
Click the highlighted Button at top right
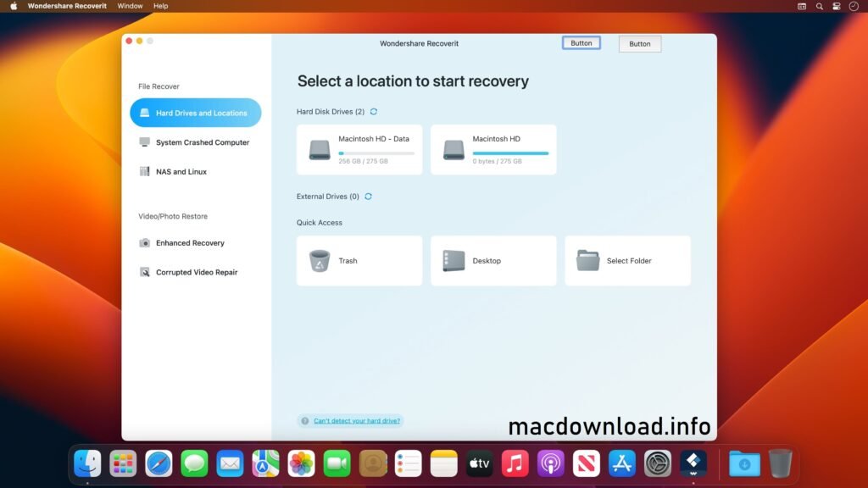point(581,43)
